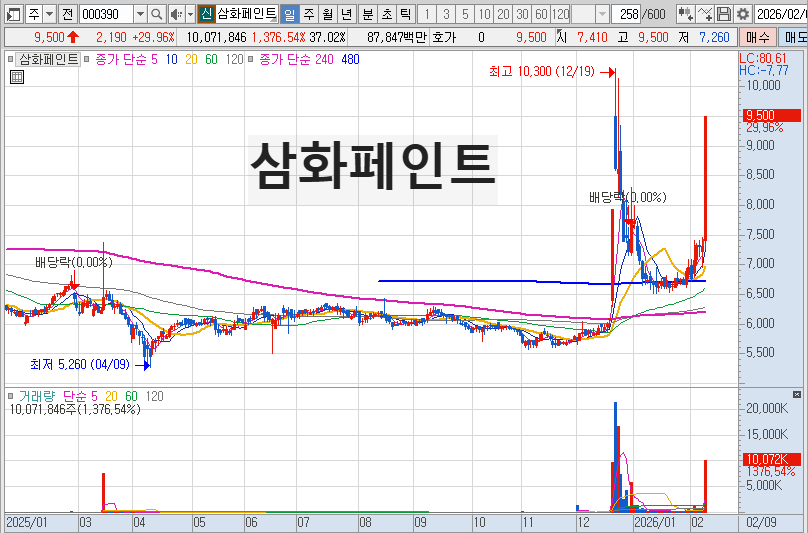808x533 pixels.
Task: Click the +29.96% change rate value
Action: click(153, 37)
